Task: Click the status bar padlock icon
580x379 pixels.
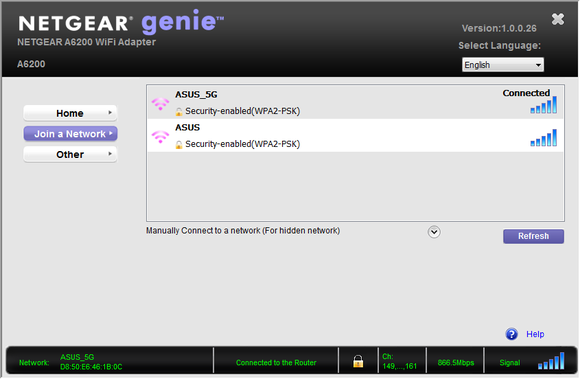Action: [x=358, y=361]
